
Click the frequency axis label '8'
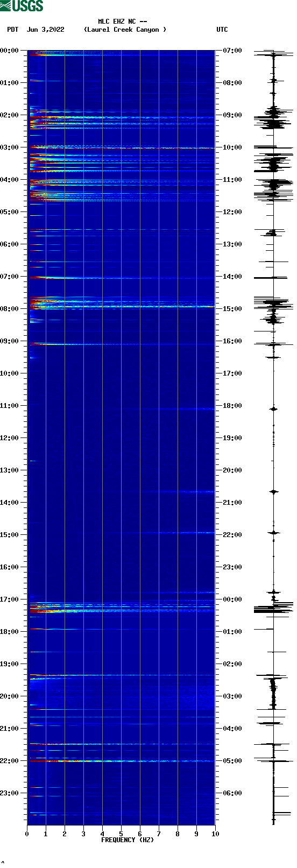(x=178, y=834)
